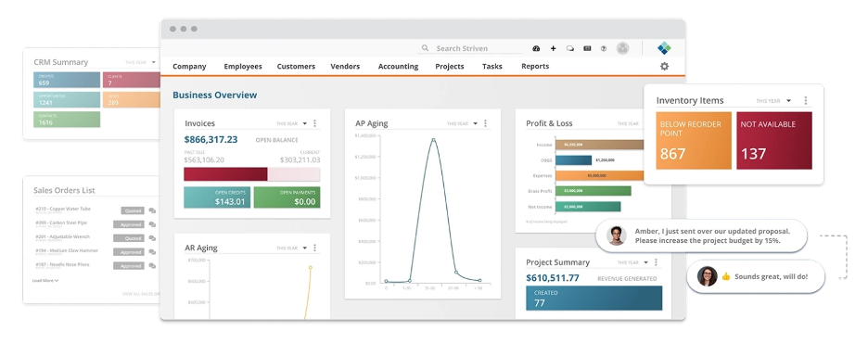This screenshot has height=356, width=868.
Task: Click the Invoices past due/current progress bar
Action: [252, 174]
